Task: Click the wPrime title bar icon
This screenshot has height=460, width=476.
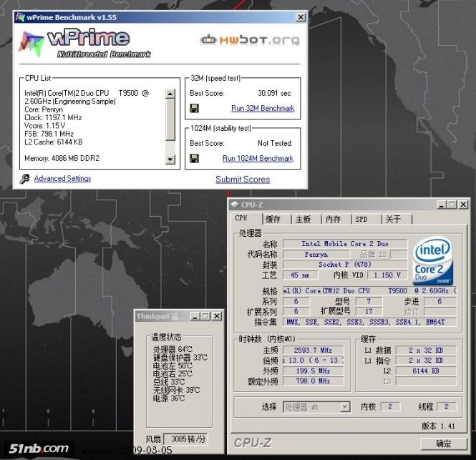Action: click(x=20, y=16)
